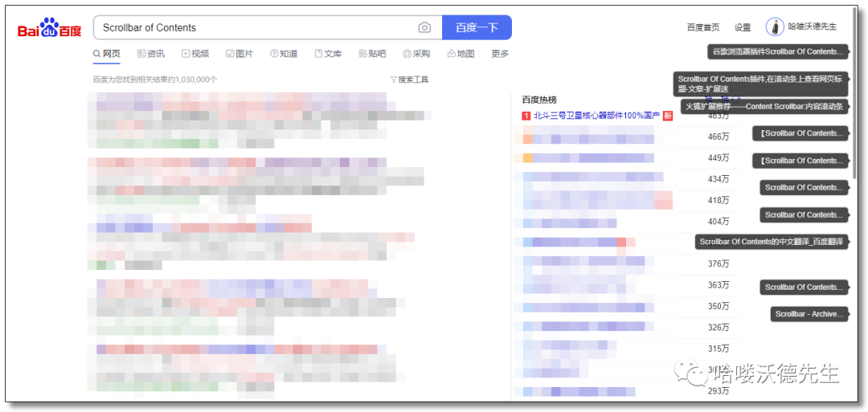Click the 315万 hot count
868x412 pixels.
pyautogui.click(x=719, y=349)
